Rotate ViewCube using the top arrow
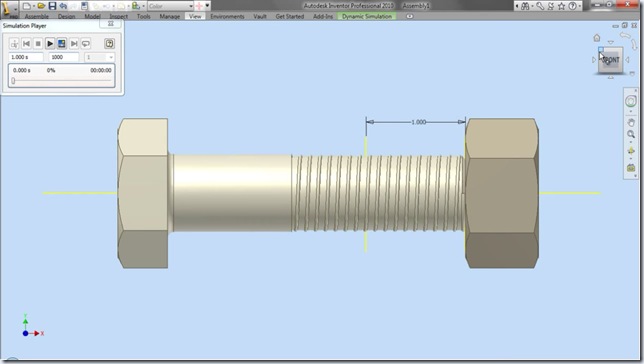 pyautogui.click(x=611, y=42)
